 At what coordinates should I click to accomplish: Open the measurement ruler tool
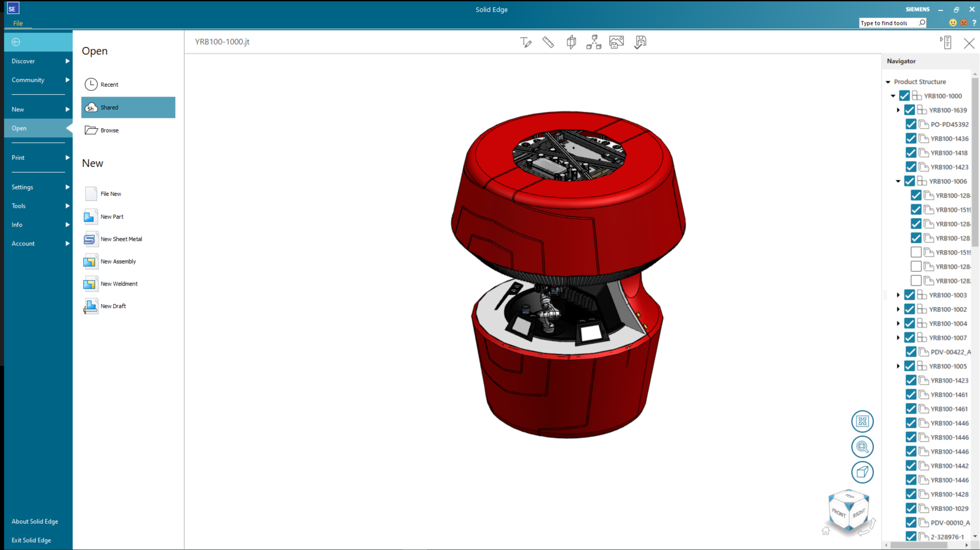(x=548, y=42)
